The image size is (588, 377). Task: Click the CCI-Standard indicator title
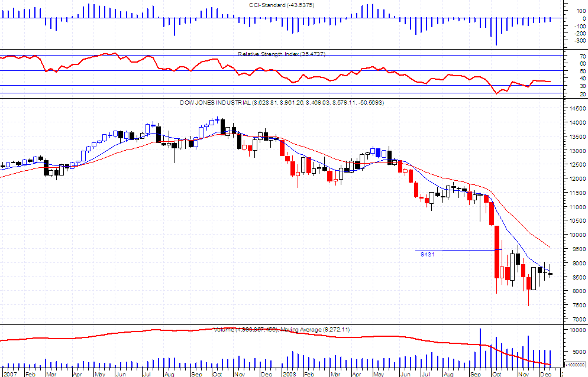coord(282,5)
